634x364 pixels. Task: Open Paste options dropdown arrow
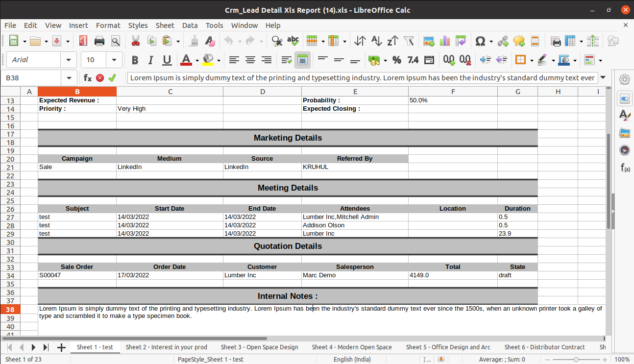pyautogui.click(x=178, y=42)
